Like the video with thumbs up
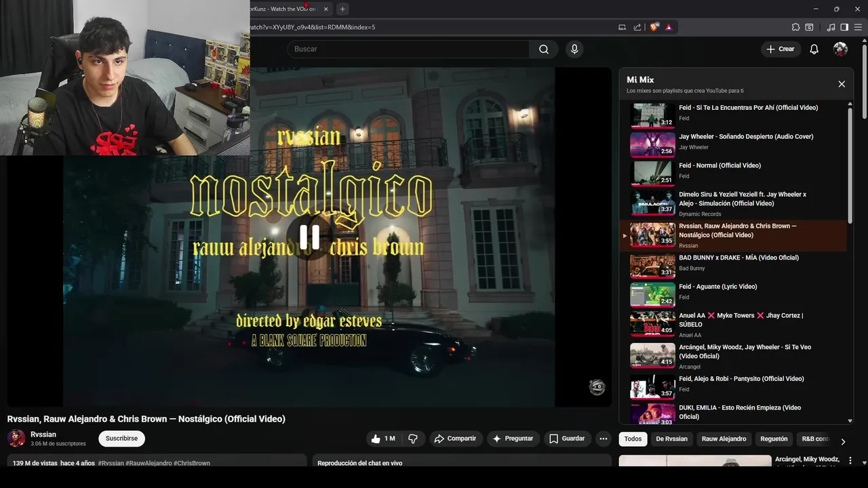The height and width of the screenshot is (488, 868). point(383,439)
